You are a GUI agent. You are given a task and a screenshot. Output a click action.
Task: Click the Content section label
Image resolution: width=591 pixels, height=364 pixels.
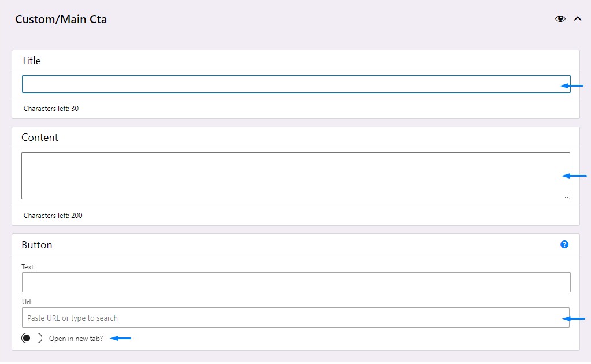click(40, 138)
